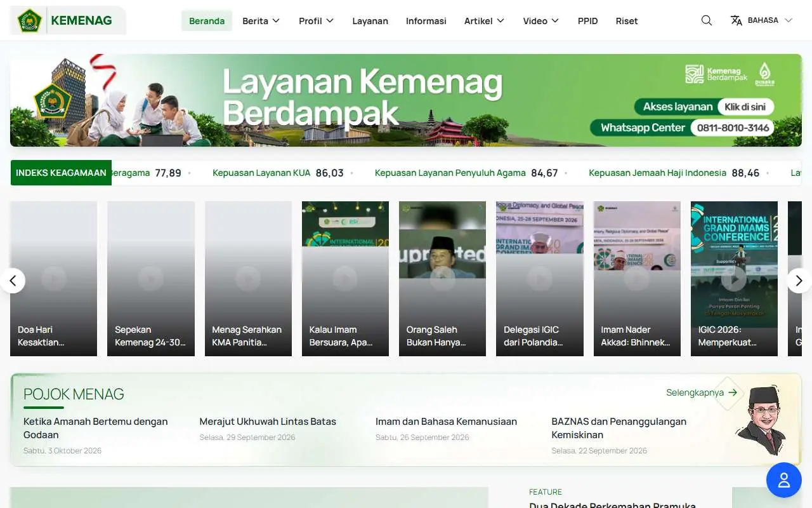Play the Menag Serahkan KMA Panitia video
Image resolution: width=812 pixels, height=508 pixels.
pos(248,279)
